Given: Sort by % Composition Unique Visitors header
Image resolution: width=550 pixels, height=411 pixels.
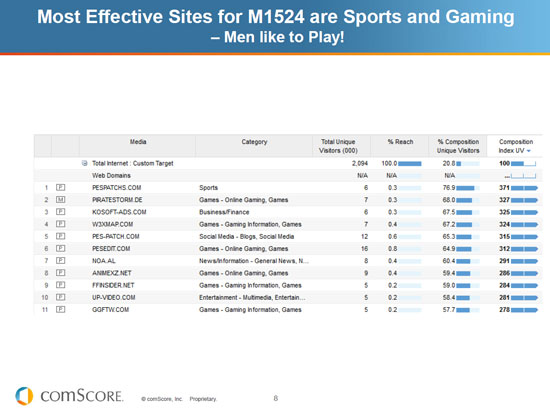Looking at the screenshot, I should 458,146.
